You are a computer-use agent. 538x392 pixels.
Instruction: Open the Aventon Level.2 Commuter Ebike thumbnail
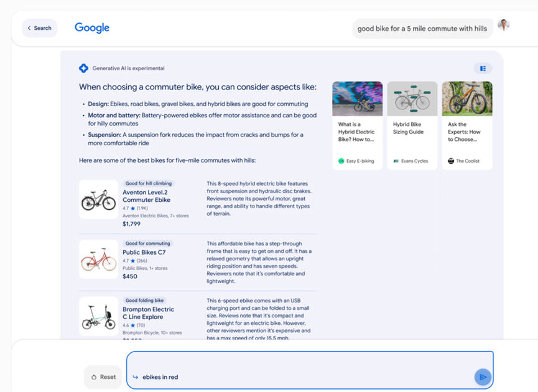(x=98, y=199)
